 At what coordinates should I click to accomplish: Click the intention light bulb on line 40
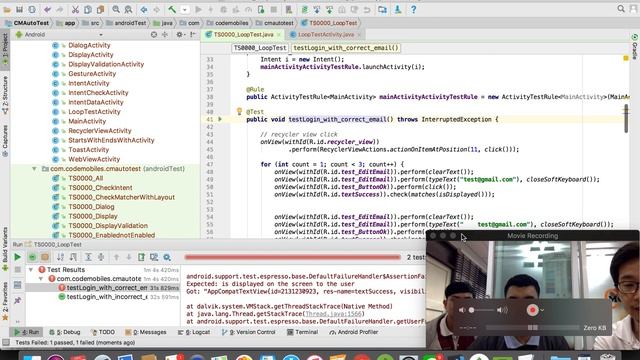pyautogui.click(x=239, y=111)
